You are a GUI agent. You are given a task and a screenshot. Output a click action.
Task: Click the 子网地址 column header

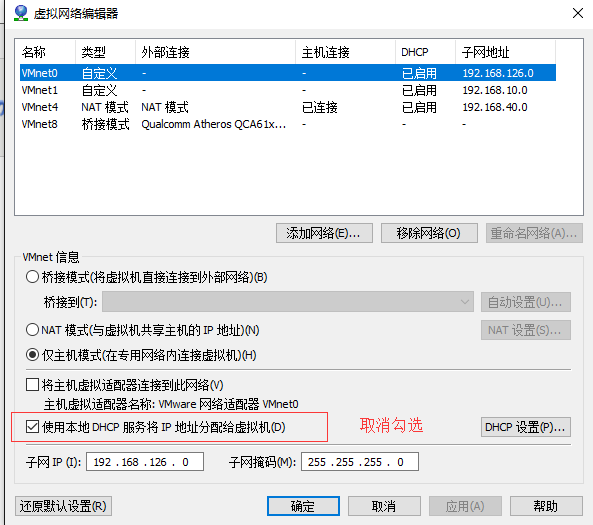click(x=506, y=52)
